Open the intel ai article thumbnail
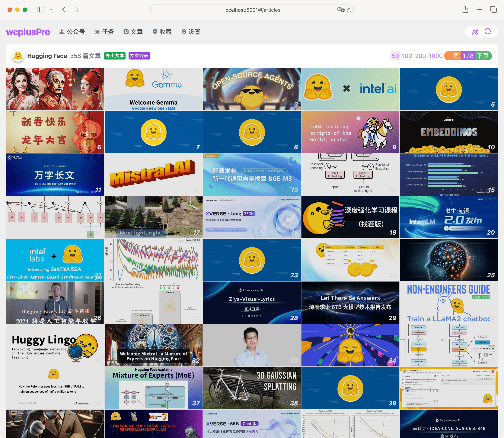 point(350,89)
